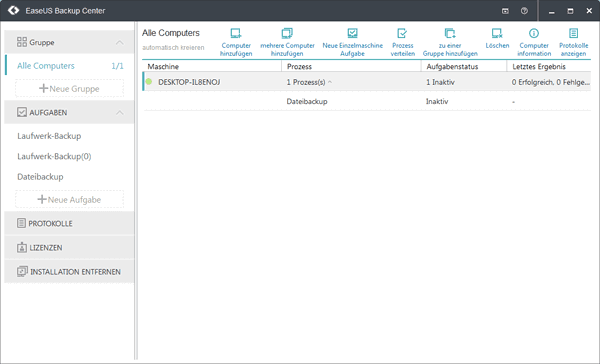Click the 1/1 count beside Alle Computers
This screenshot has width=600, height=364.
click(x=117, y=66)
